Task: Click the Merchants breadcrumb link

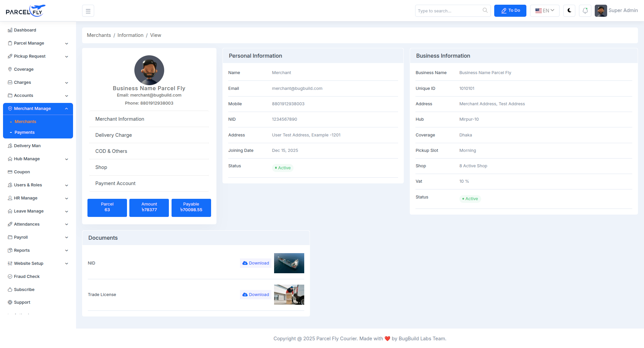Action: [x=99, y=35]
